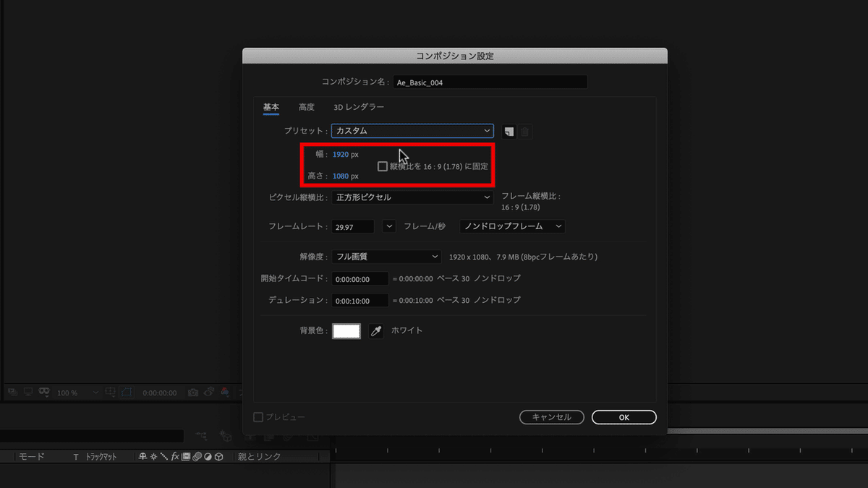The height and width of the screenshot is (488, 868).
Task: Click the quality diagonal-line switch in timeline header
Action: (164, 457)
